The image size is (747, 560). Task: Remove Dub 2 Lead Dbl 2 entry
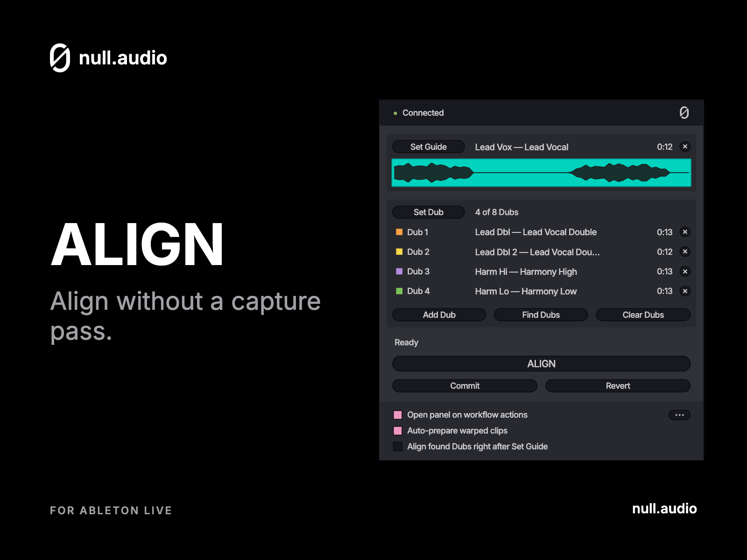pos(685,252)
